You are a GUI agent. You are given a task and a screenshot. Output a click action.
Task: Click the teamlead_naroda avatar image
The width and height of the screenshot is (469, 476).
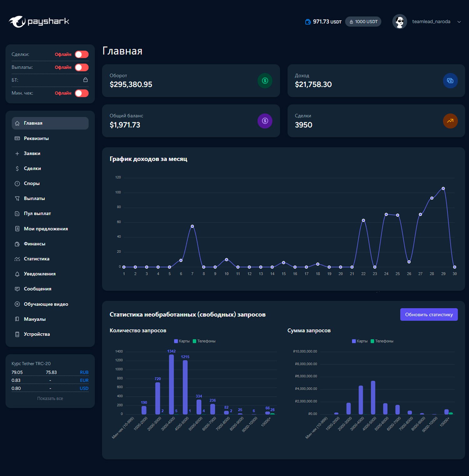400,22
